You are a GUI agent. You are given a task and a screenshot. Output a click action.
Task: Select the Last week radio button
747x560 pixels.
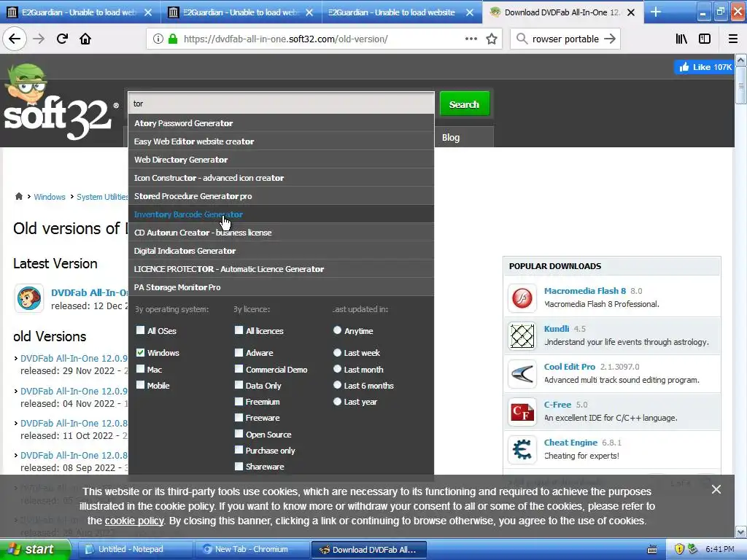337,352
